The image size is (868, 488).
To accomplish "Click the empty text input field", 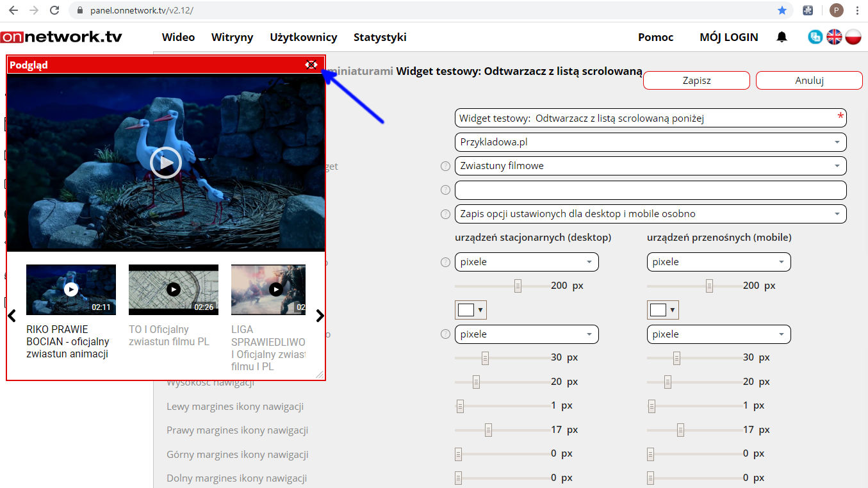I will point(651,190).
